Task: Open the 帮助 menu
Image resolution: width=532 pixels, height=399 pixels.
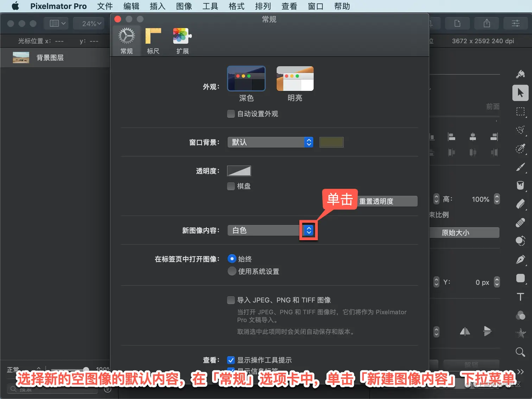Action: click(x=342, y=6)
